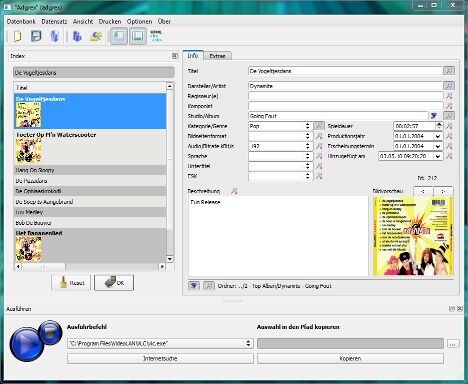
Task: Click the third blue toolbar icon
Action: [55, 36]
